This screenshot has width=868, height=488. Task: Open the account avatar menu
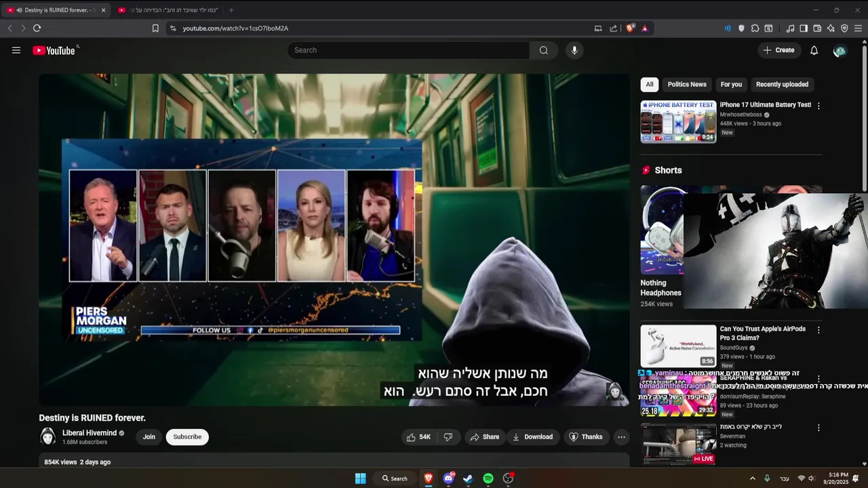840,51
